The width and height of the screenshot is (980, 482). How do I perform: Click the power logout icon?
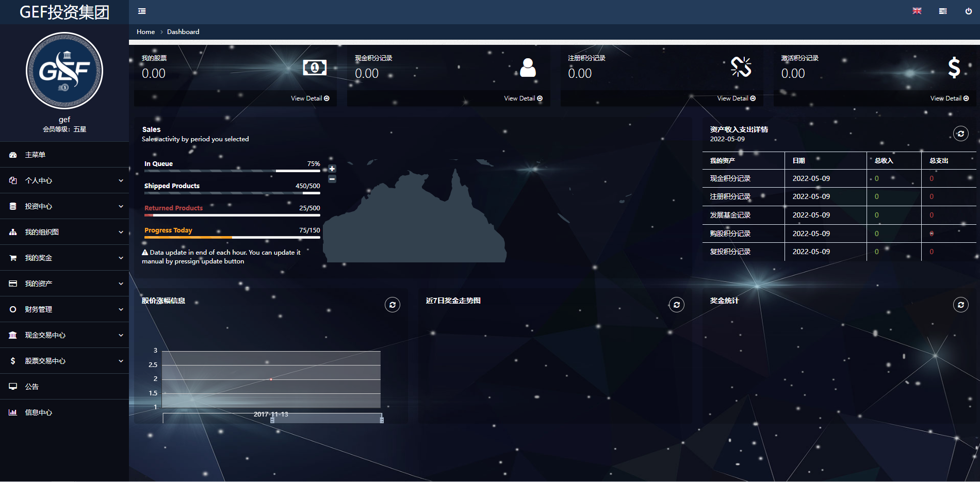pyautogui.click(x=968, y=11)
